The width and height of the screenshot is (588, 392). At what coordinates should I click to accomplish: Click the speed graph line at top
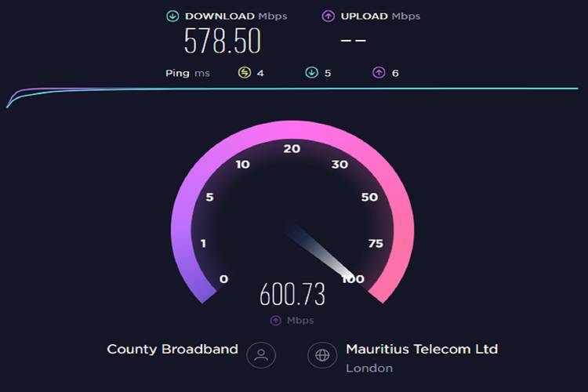pos(292,89)
